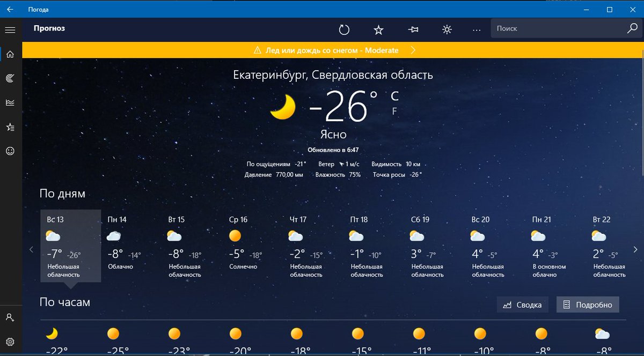This screenshot has height=356, width=644.
Task: Click the По дням heading
Action: pyautogui.click(x=62, y=194)
